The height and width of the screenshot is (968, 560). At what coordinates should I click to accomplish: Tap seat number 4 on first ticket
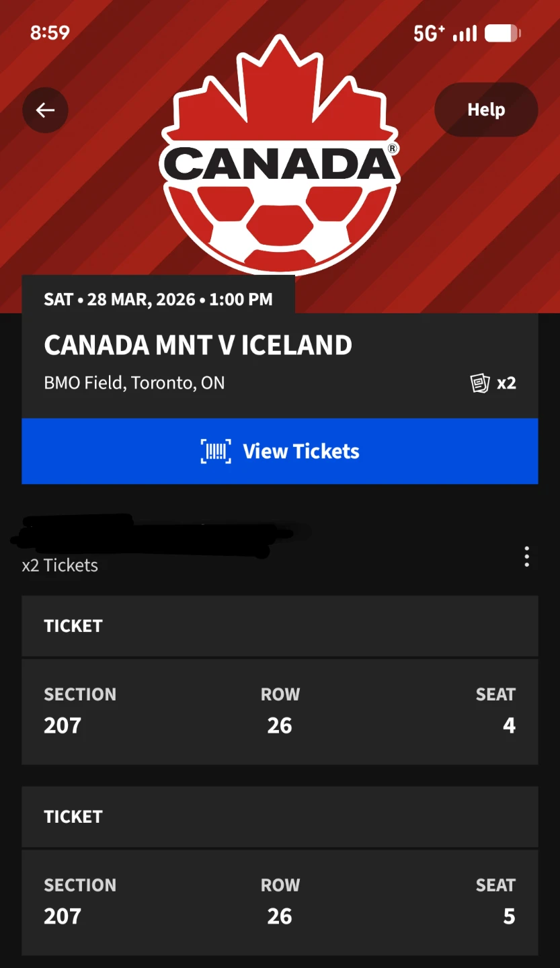pyautogui.click(x=509, y=725)
